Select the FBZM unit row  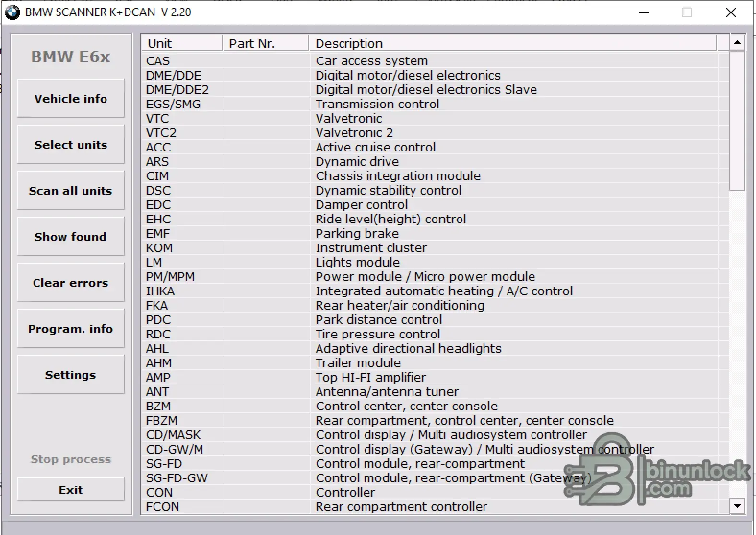[x=435, y=420]
